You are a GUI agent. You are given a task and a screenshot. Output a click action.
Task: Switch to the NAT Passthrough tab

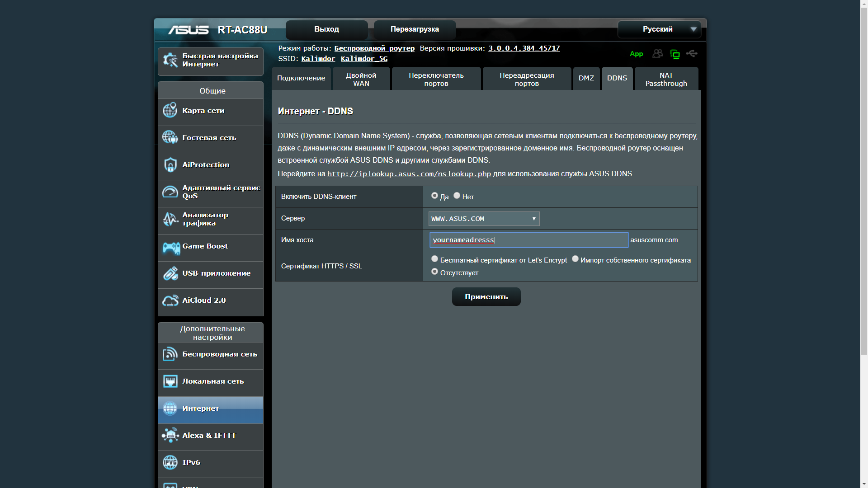click(x=666, y=79)
